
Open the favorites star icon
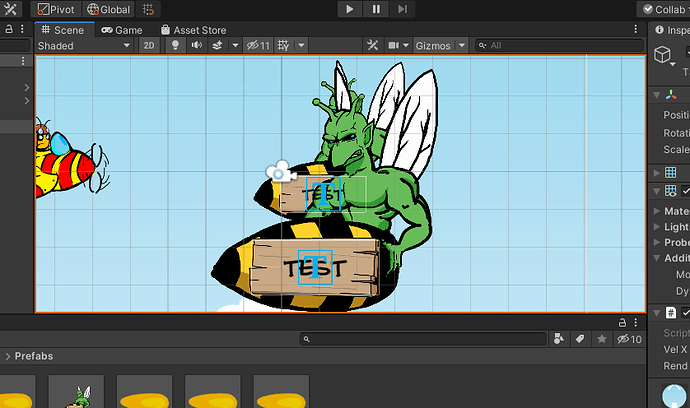(602, 339)
